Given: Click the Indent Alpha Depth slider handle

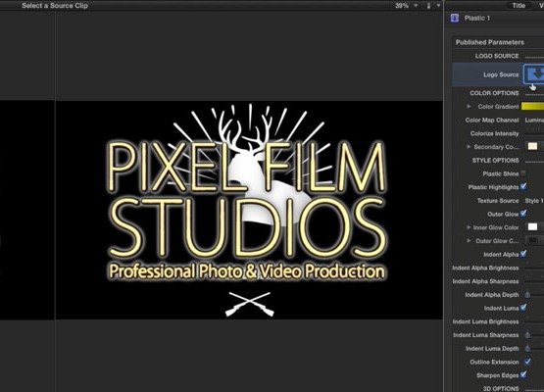Looking at the screenshot, I should (527, 295).
